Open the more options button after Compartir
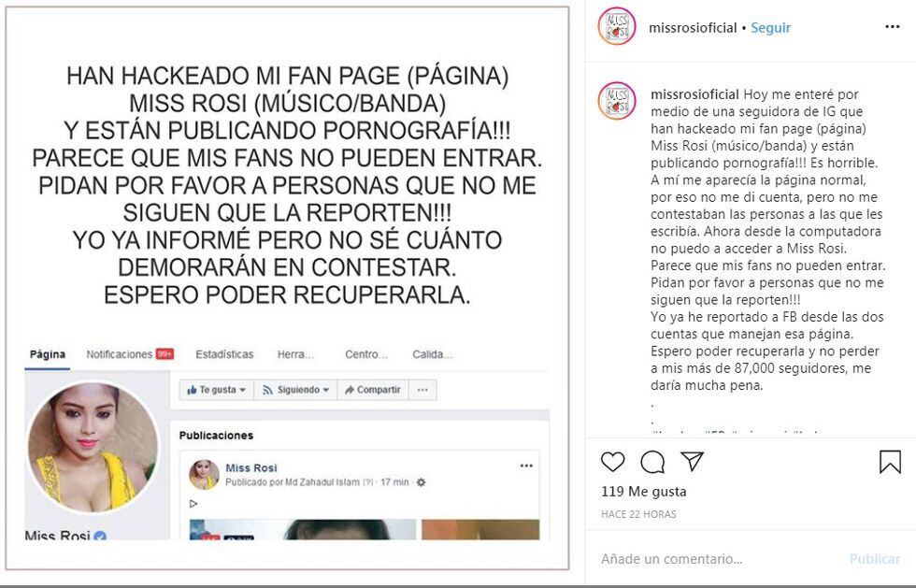Screen dimensions: 916x588 pyautogui.click(x=422, y=390)
